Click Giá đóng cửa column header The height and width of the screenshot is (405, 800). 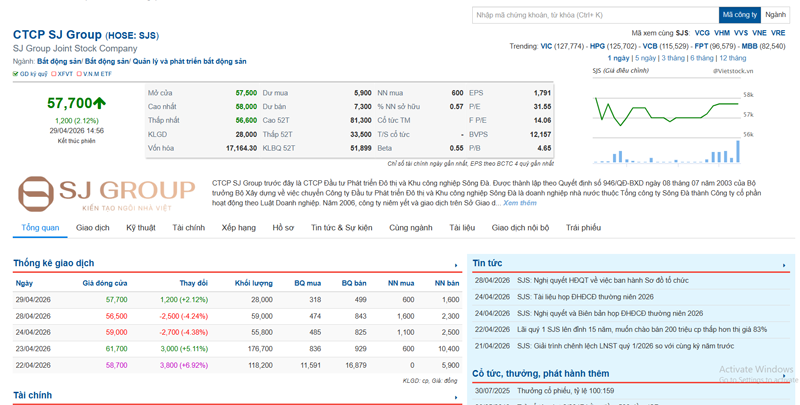pyautogui.click(x=105, y=283)
